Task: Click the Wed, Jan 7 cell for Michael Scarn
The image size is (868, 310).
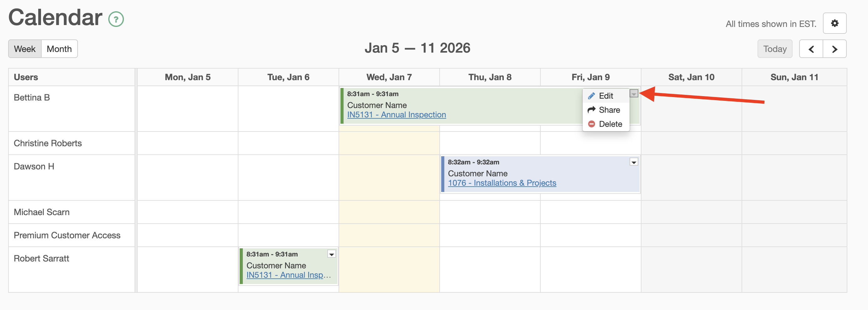Action: pos(389,212)
